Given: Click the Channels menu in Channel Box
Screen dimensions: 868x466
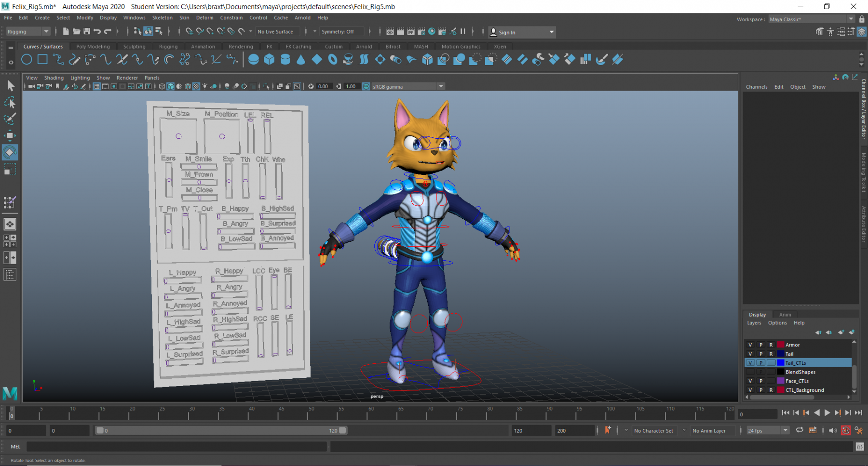Looking at the screenshot, I should pyautogui.click(x=757, y=87).
